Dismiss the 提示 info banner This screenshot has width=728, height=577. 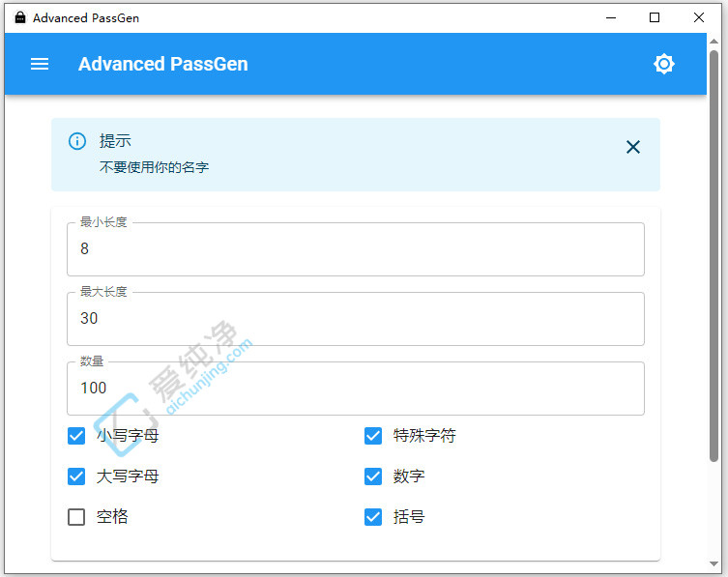pos(633,147)
